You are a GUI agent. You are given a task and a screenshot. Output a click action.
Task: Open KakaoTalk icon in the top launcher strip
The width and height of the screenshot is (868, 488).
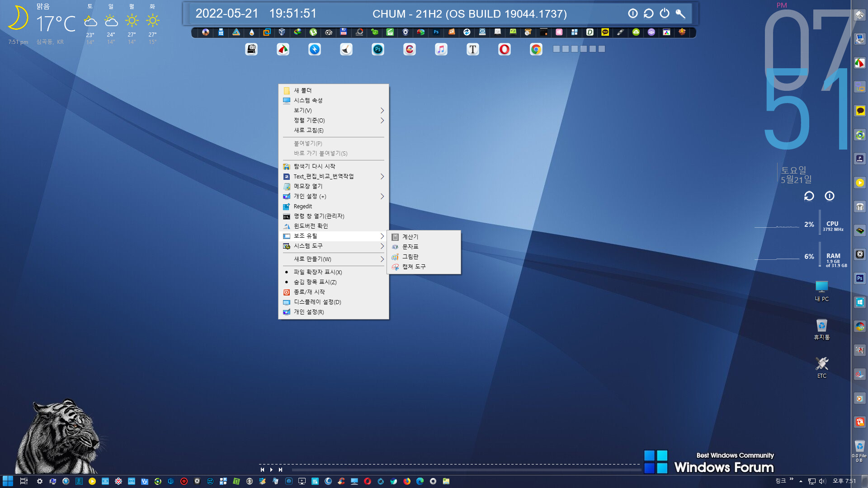(x=605, y=32)
